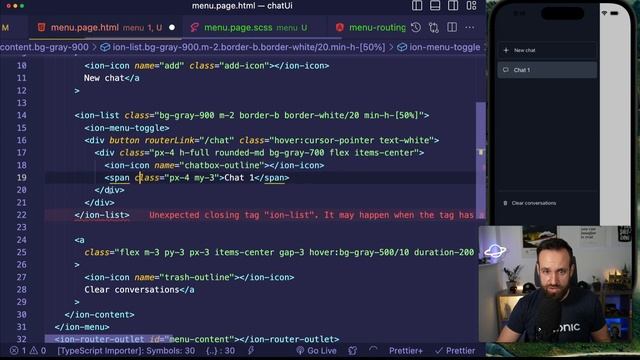Click the Angular icon on menu-routing tab
The height and width of the screenshot is (360, 640).
340,27
